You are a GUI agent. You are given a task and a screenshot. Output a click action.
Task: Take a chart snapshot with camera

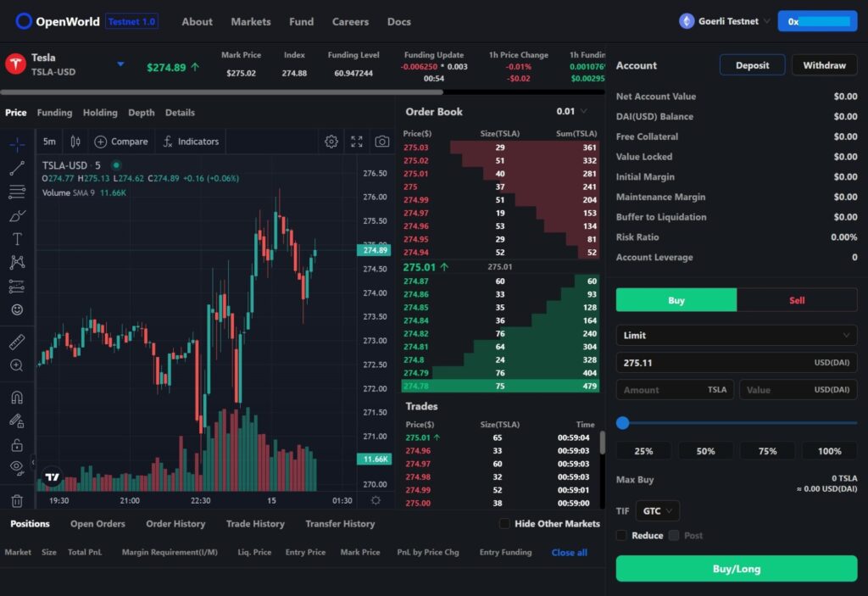(382, 142)
